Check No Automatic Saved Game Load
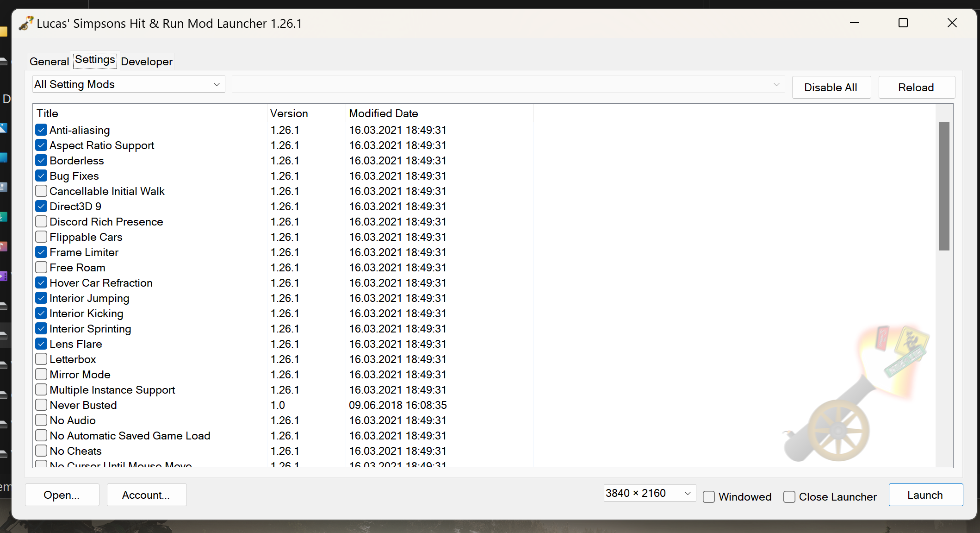Image resolution: width=980 pixels, height=533 pixels. [41, 436]
